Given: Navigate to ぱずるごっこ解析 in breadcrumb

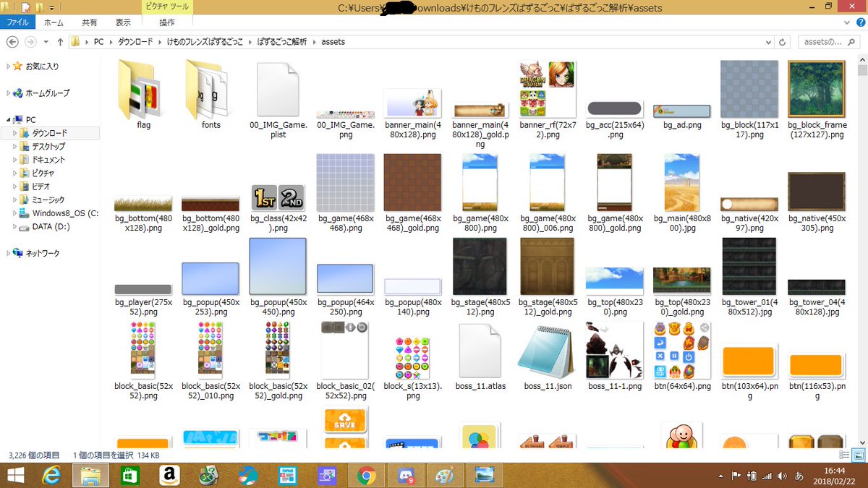Looking at the screenshot, I should tap(283, 42).
